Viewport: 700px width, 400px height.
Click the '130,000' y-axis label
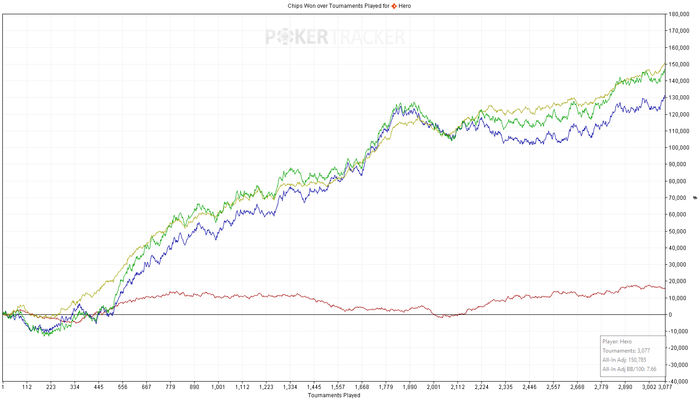click(679, 98)
